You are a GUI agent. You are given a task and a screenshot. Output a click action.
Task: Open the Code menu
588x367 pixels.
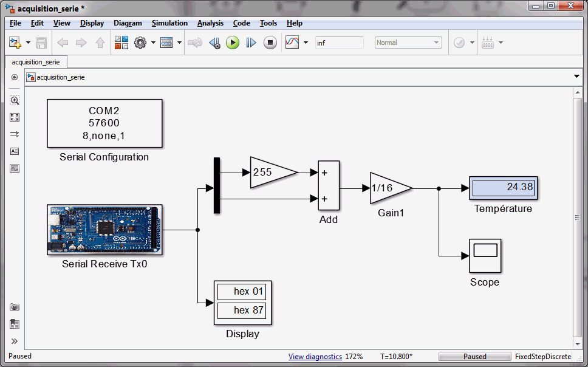(242, 23)
